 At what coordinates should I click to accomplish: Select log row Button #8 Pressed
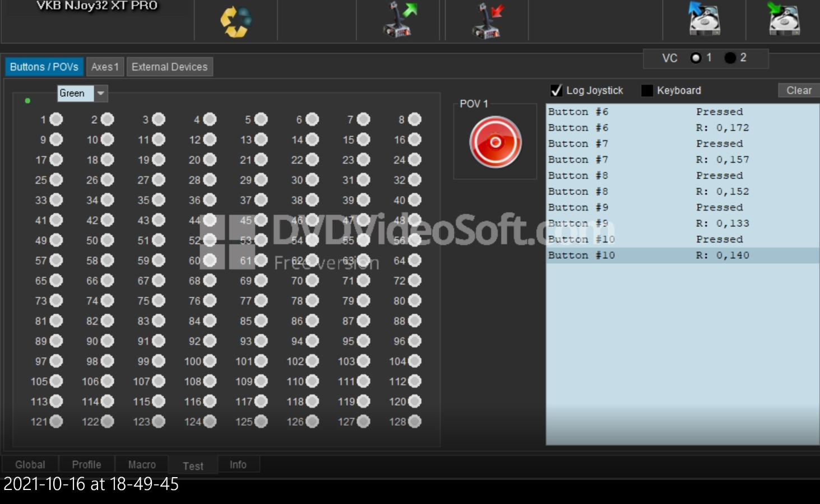click(683, 176)
